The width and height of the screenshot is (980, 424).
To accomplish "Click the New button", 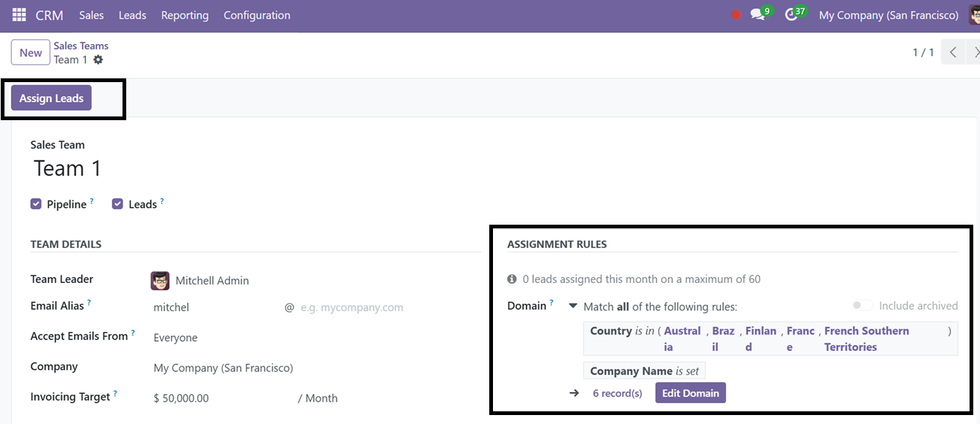I will 31,52.
